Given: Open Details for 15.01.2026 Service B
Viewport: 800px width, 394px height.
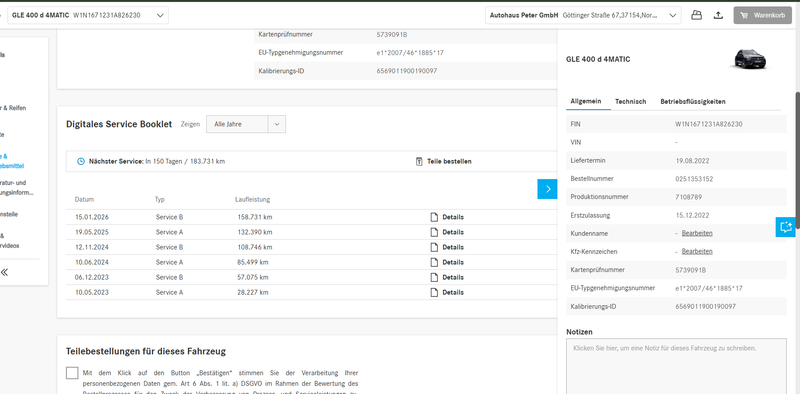Looking at the screenshot, I should pyautogui.click(x=453, y=217).
